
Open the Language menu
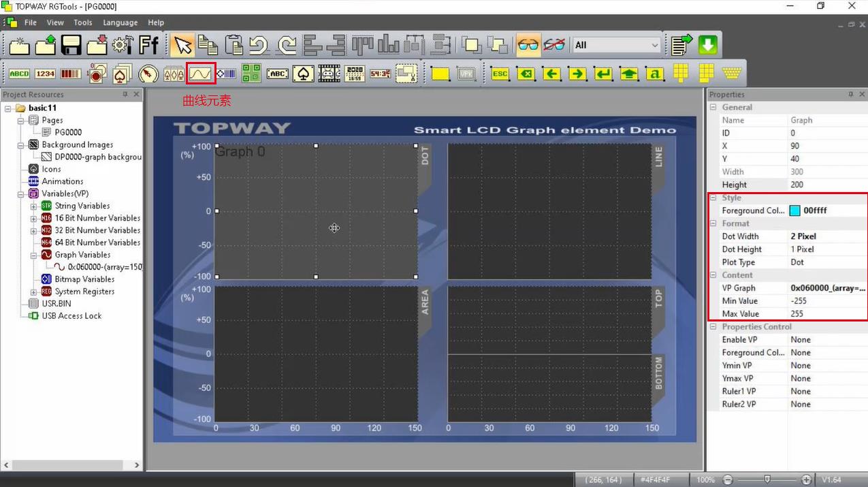[120, 22]
